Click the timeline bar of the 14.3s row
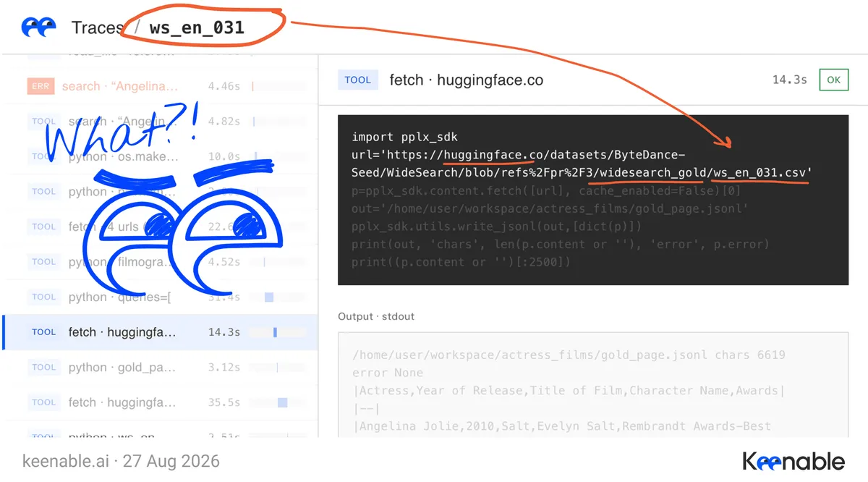This screenshot has width=868, height=482. point(275,332)
